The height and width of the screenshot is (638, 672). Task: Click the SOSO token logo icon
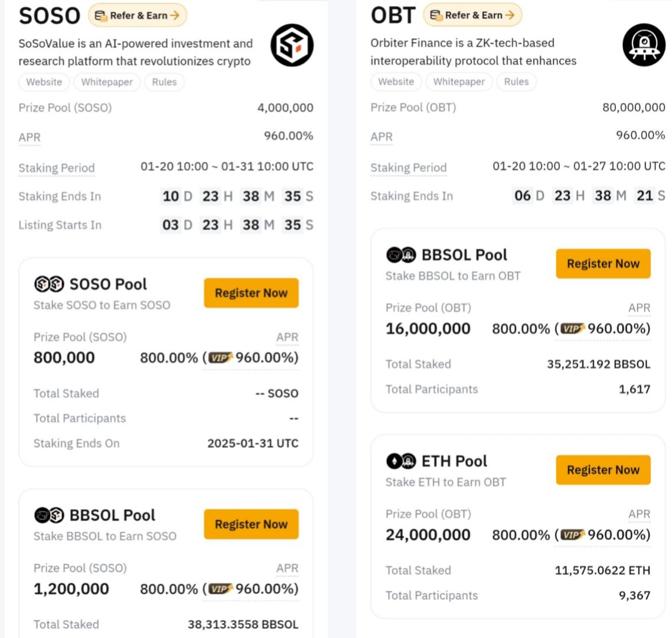(x=292, y=45)
